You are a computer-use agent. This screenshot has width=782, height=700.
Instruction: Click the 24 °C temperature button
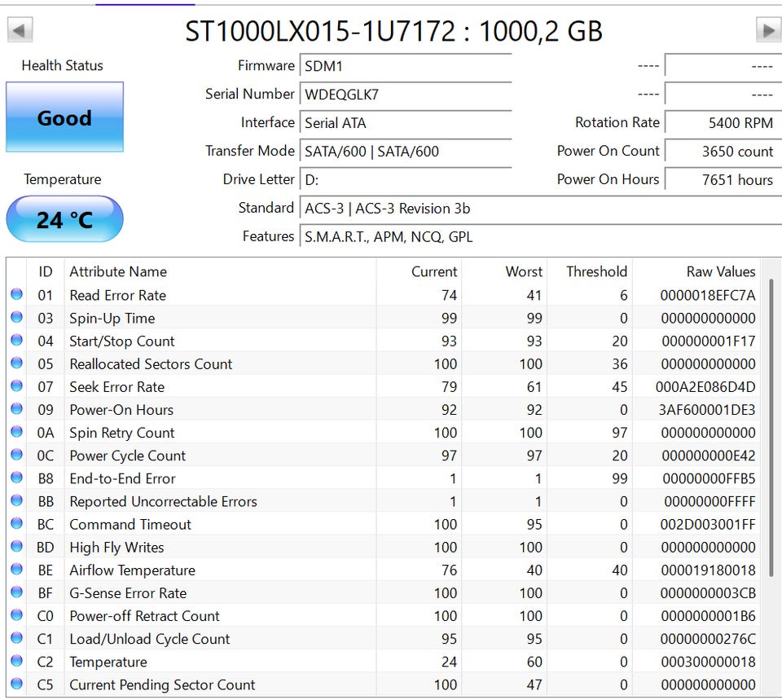point(65,219)
